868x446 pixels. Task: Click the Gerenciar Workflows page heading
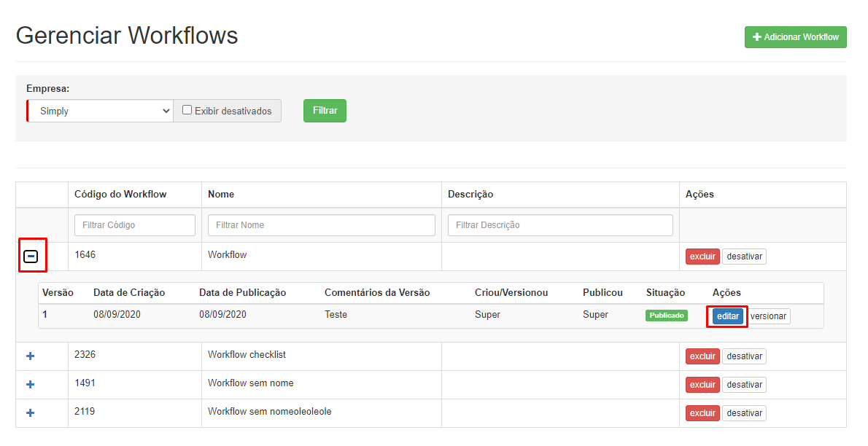(127, 36)
